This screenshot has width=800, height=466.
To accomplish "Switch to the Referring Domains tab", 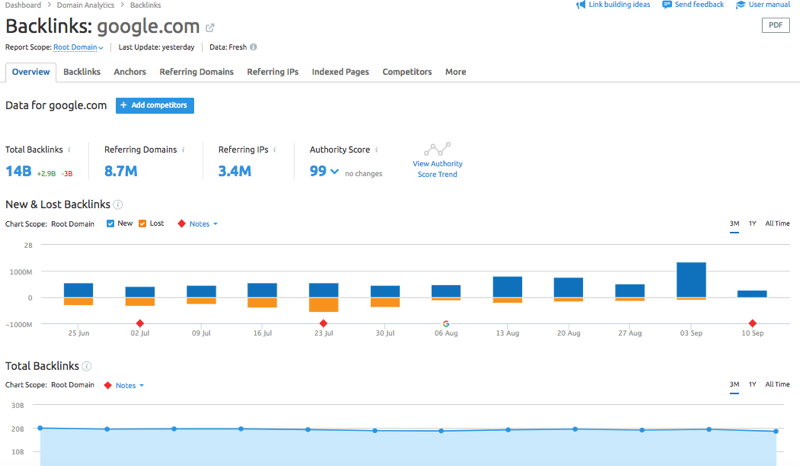I will click(196, 72).
